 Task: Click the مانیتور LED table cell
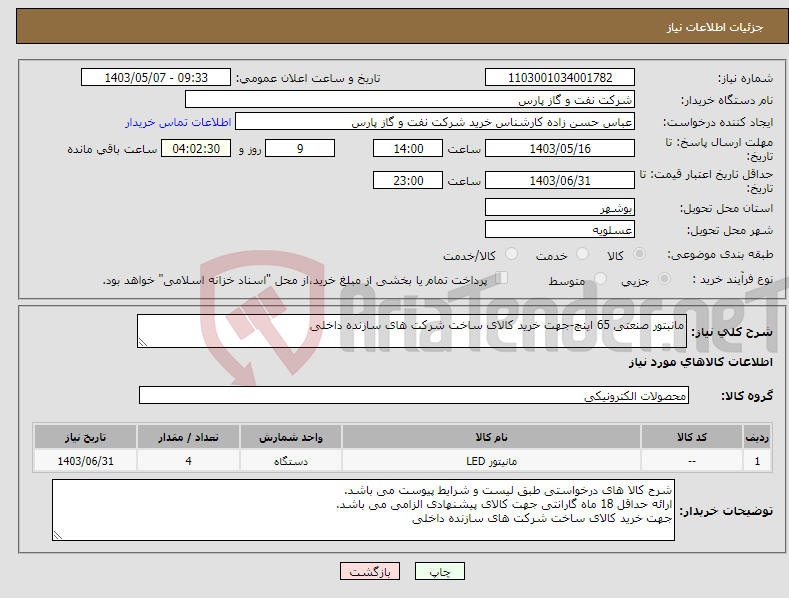pos(491,461)
